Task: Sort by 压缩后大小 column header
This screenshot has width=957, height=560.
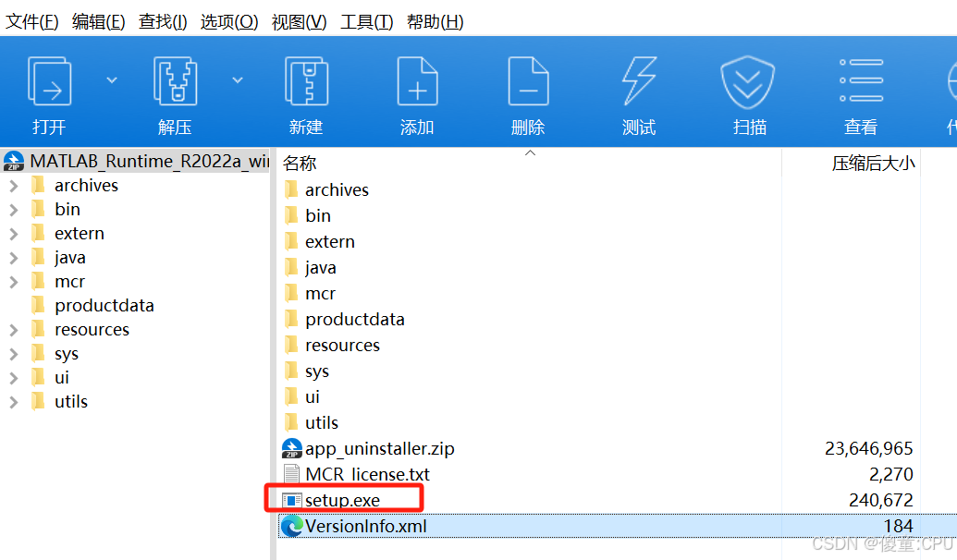Action: click(x=873, y=163)
